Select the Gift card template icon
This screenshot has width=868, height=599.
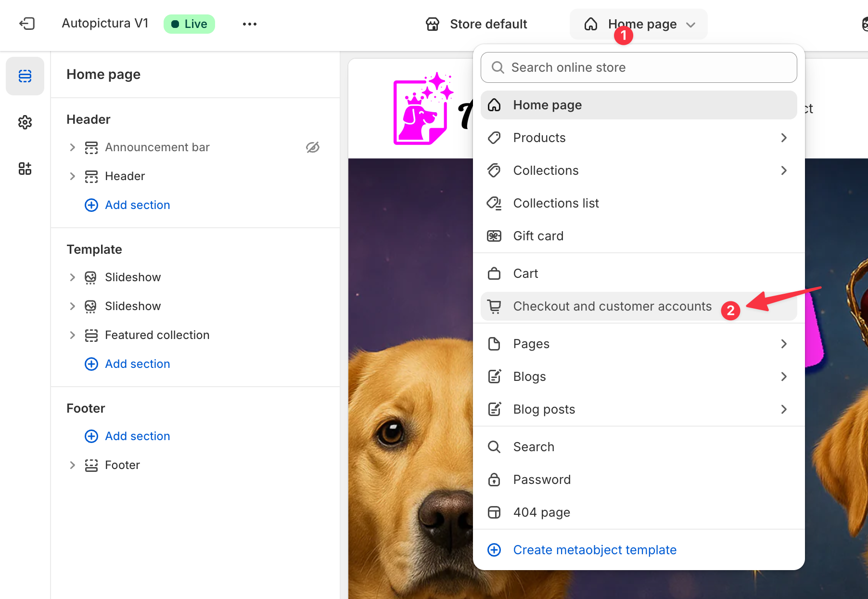coord(494,235)
